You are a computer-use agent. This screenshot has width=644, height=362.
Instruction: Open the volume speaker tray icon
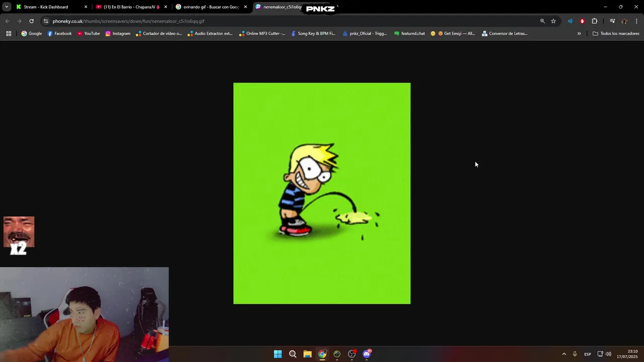(608, 354)
